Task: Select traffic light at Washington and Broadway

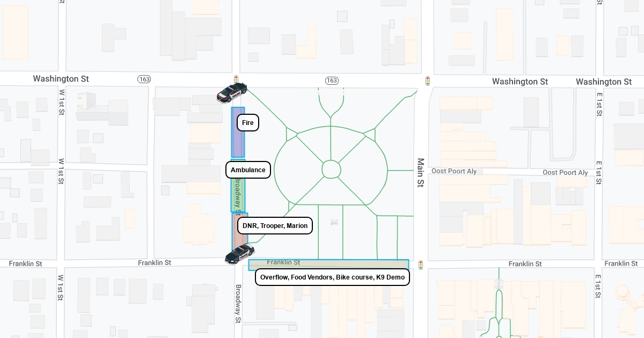Action: pos(236,79)
